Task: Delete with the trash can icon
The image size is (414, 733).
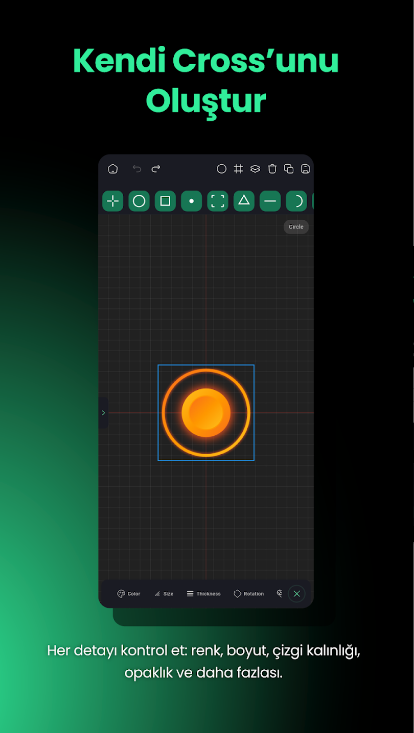Action: click(272, 169)
